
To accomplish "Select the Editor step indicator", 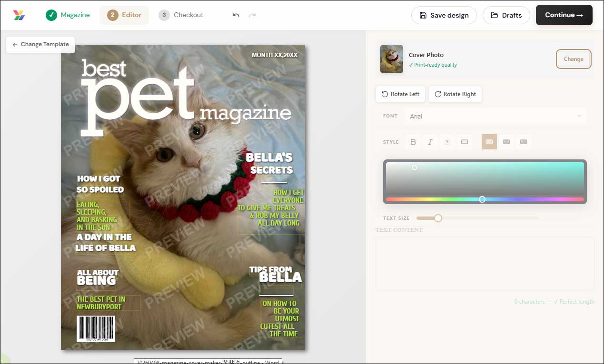I will [124, 15].
